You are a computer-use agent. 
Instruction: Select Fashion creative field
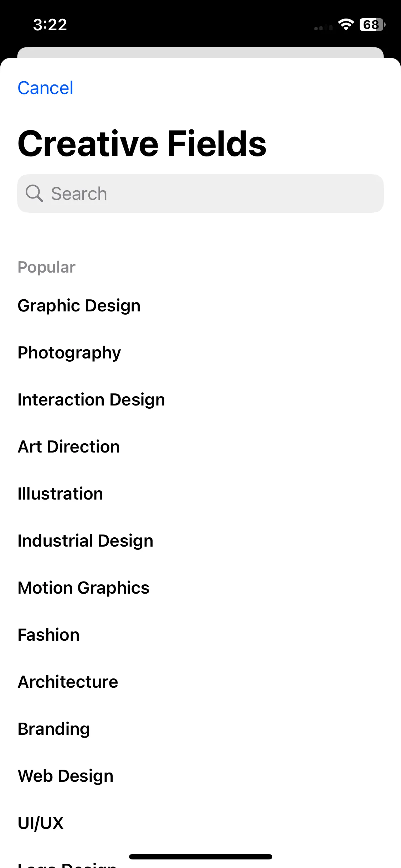(x=200, y=635)
